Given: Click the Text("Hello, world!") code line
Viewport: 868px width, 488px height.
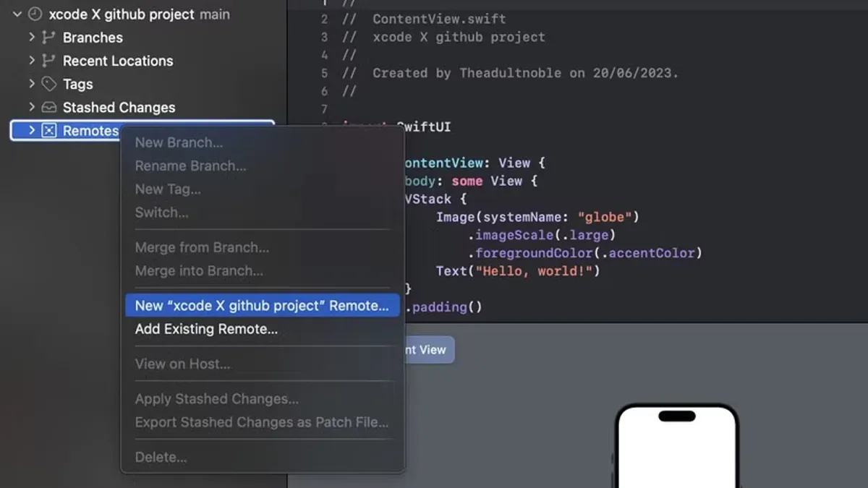Looking at the screenshot, I should coord(518,271).
